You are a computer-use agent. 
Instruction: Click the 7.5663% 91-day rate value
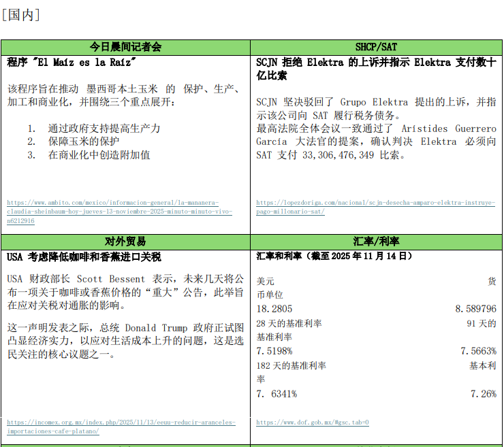(478, 351)
